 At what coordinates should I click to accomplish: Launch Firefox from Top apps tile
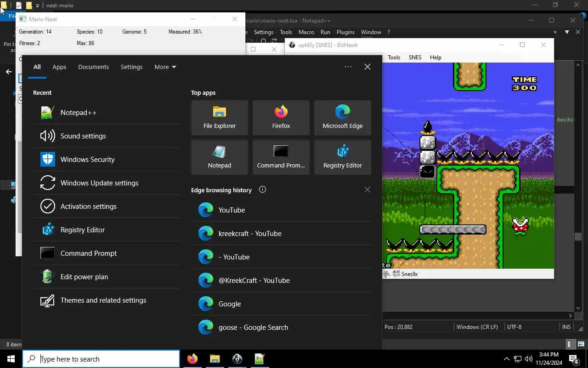pyautogui.click(x=281, y=118)
